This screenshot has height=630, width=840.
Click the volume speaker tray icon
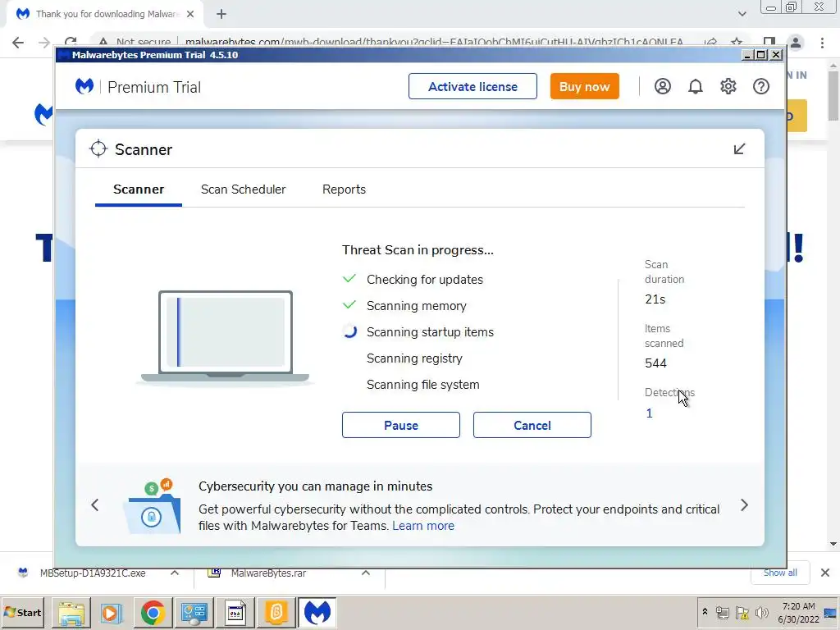point(761,612)
